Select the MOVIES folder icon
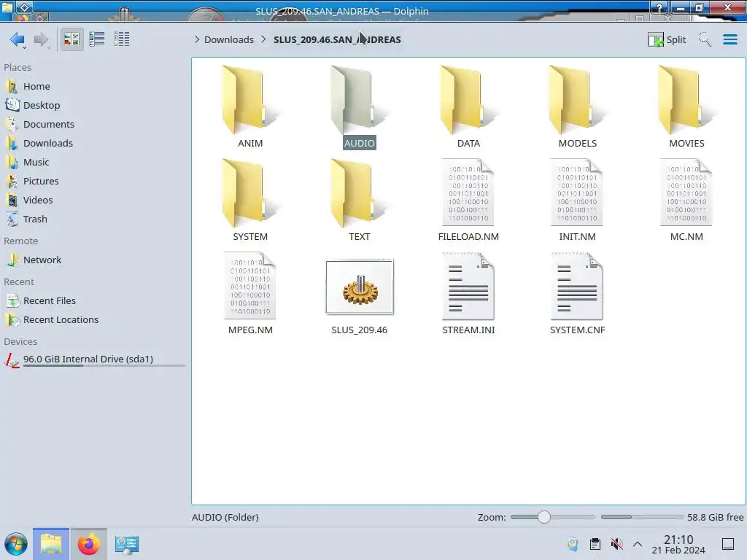Viewport: 747px width, 560px height. pos(686,101)
